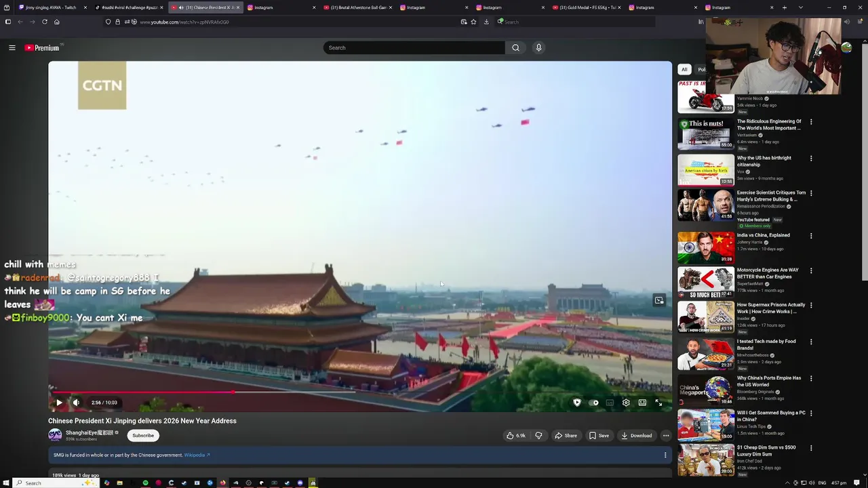
Task: Open File Explorer from the taskbar
Action: 119,483
